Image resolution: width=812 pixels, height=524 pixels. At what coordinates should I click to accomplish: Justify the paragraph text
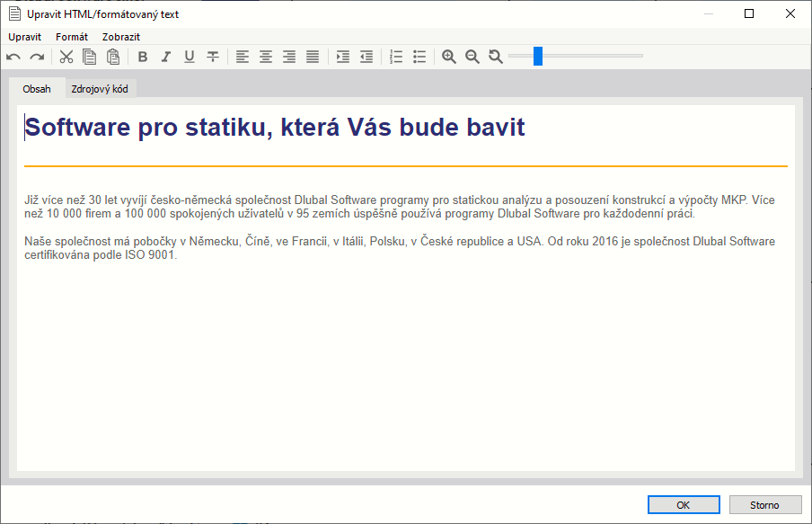(312, 56)
